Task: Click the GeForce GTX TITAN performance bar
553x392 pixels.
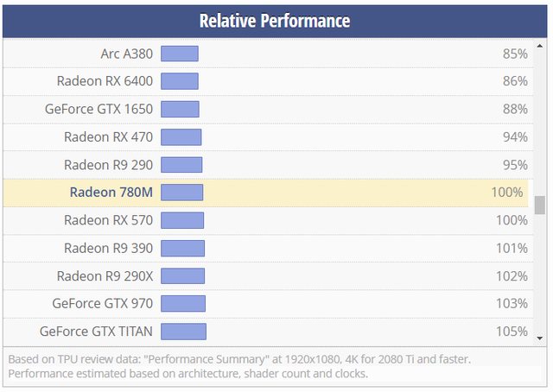Action: coord(183,331)
